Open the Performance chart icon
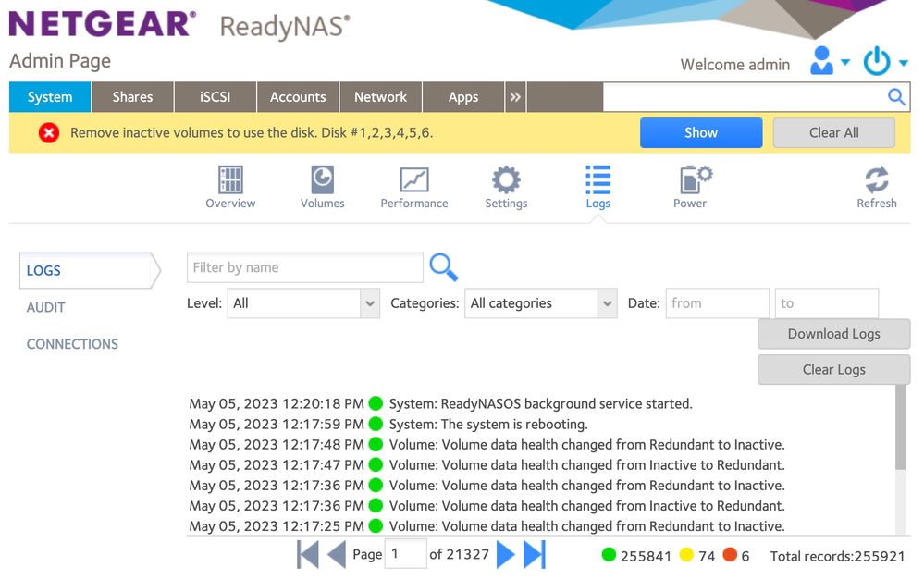This screenshot has width=924, height=580. coord(413,180)
